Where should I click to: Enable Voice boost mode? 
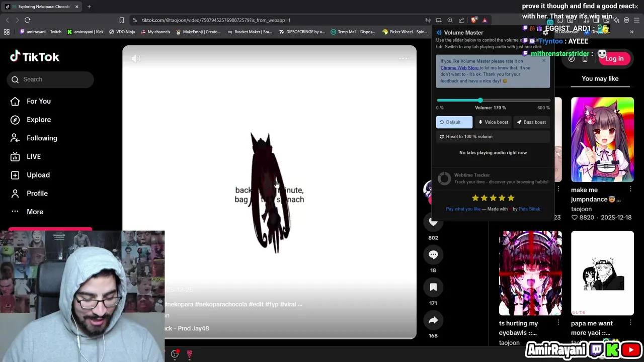[493, 122]
